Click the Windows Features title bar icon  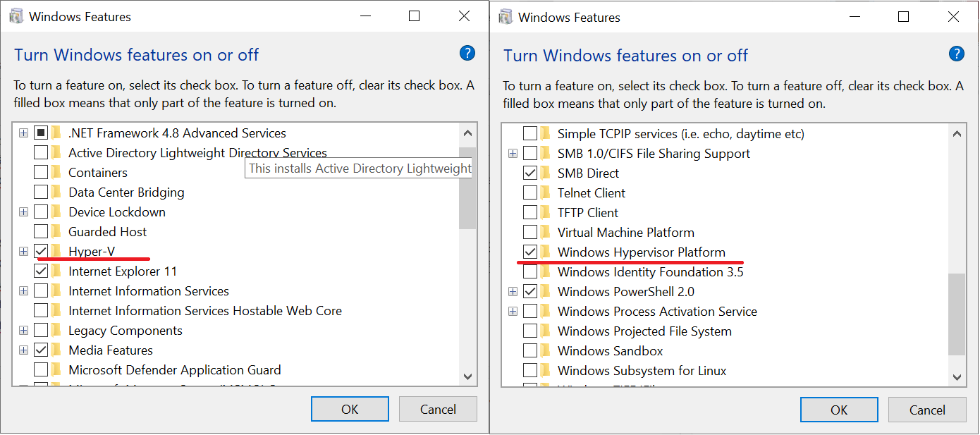[16, 16]
